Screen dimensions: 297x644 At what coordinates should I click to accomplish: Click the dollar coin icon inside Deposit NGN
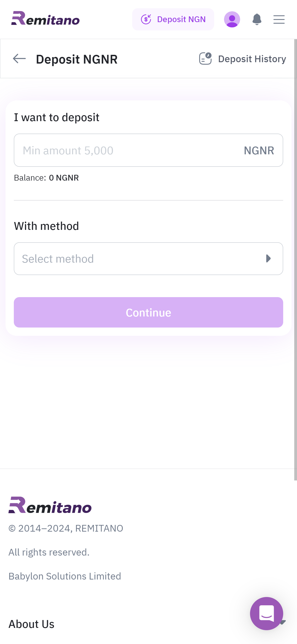point(146,19)
